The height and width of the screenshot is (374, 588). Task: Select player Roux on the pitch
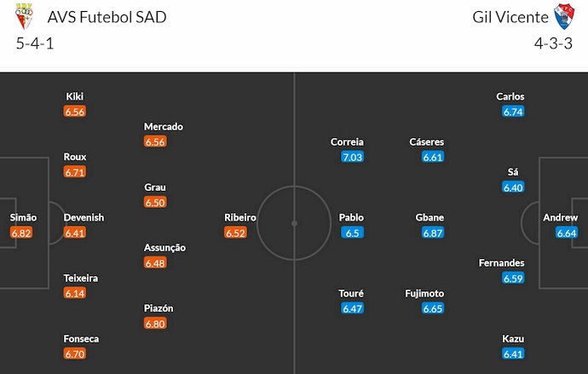75,157
